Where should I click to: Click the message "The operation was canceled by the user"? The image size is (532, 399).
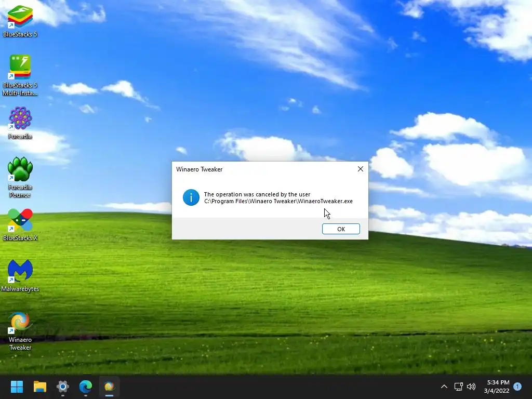click(x=257, y=194)
